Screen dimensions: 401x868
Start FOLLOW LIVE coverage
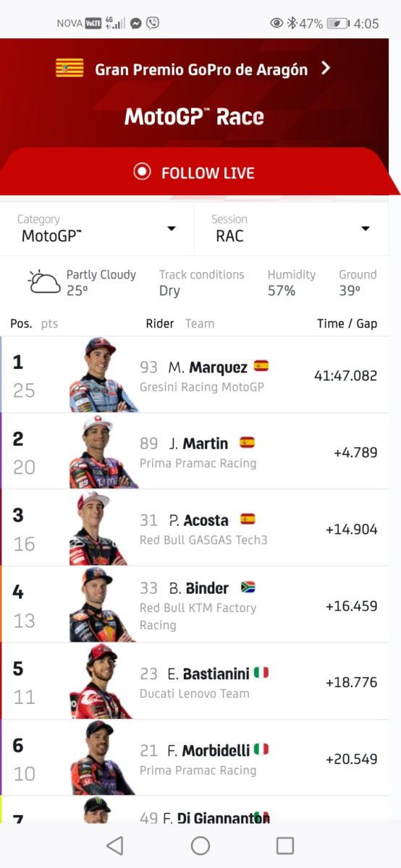click(194, 173)
